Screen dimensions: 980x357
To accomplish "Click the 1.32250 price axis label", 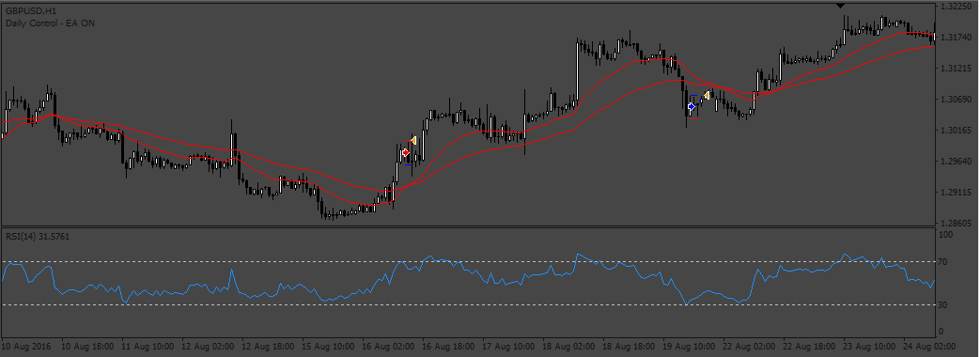I will (x=955, y=7).
